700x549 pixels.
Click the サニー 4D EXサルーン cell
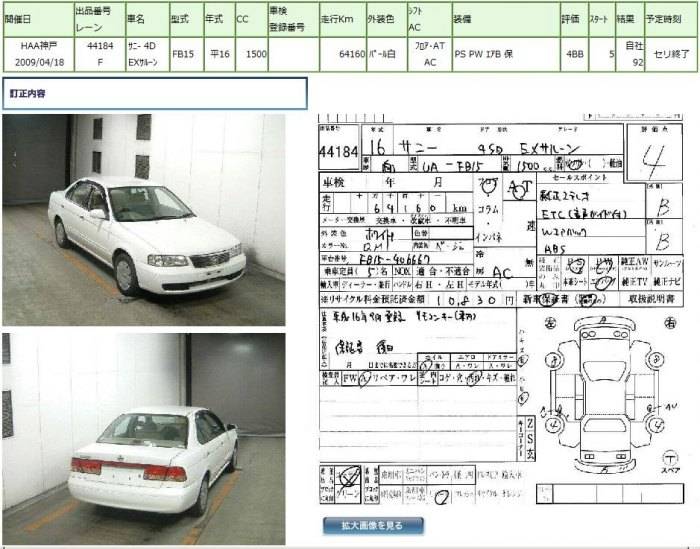coord(147,54)
